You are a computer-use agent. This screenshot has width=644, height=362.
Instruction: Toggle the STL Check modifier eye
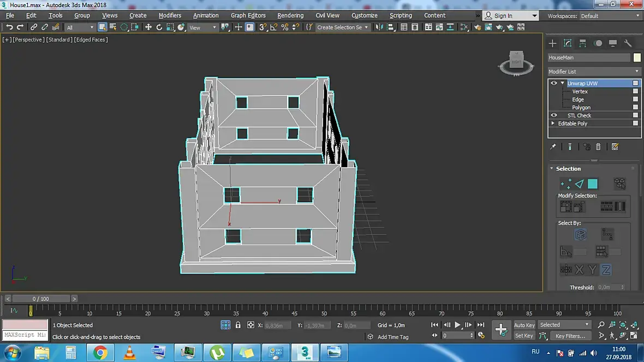(x=553, y=115)
